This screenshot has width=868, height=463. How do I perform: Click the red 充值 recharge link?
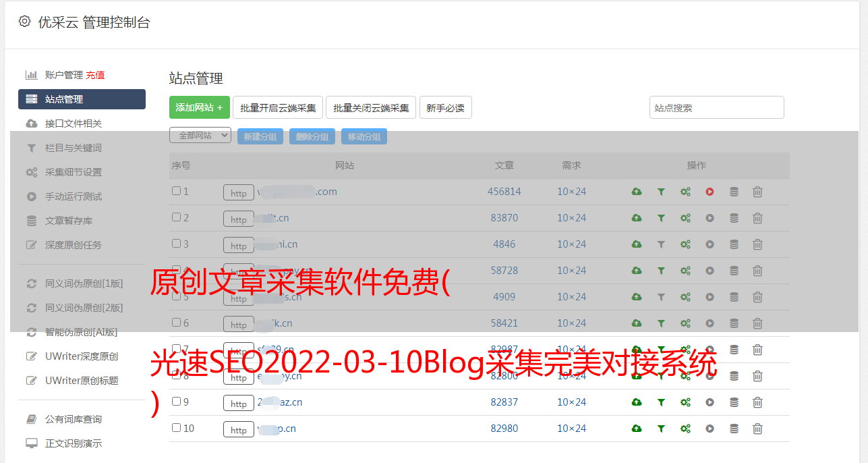pyautogui.click(x=95, y=75)
